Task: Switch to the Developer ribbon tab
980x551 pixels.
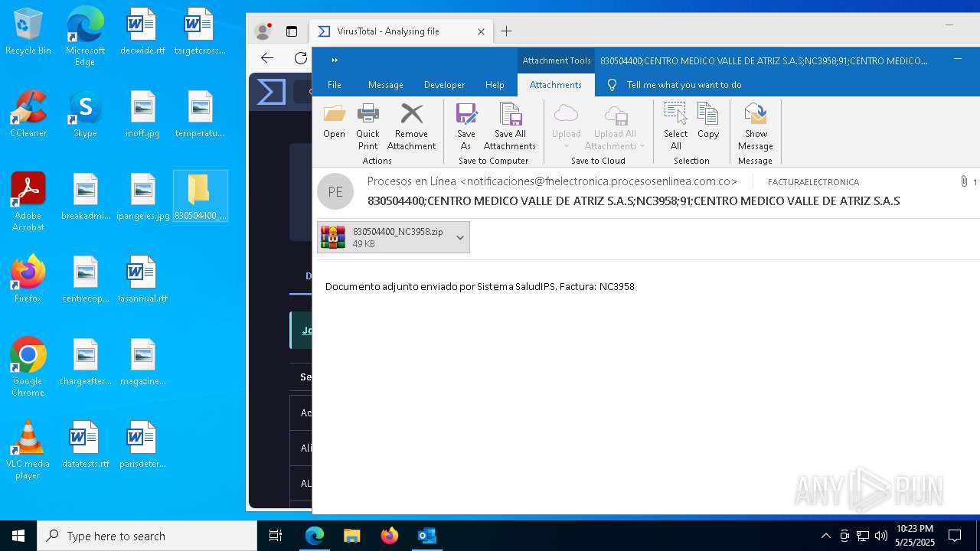Action: [x=444, y=85]
